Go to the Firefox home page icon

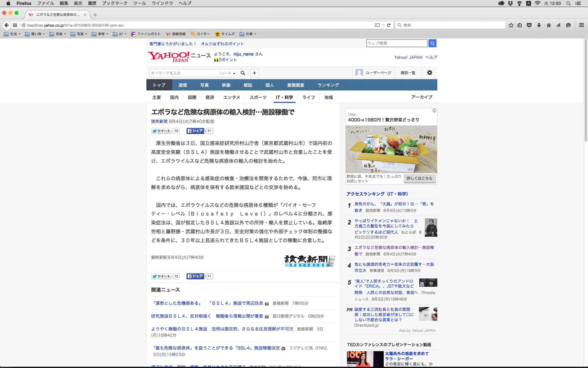548,25
